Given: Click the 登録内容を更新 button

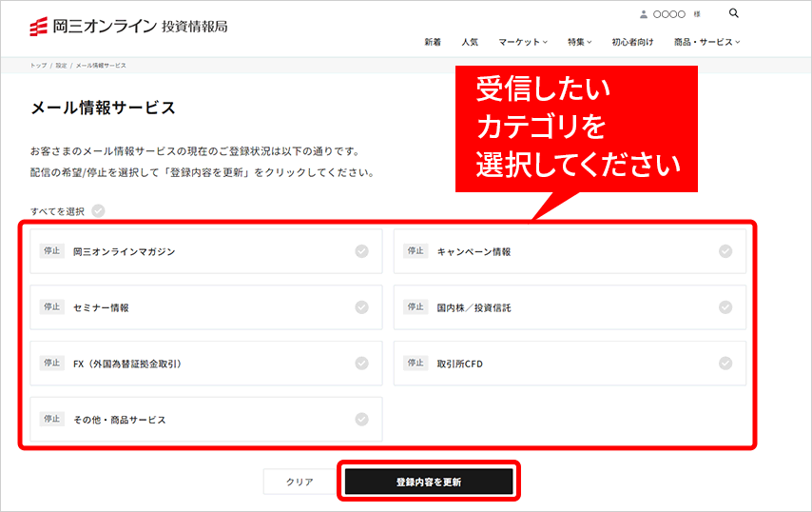Looking at the screenshot, I should pos(429,482).
